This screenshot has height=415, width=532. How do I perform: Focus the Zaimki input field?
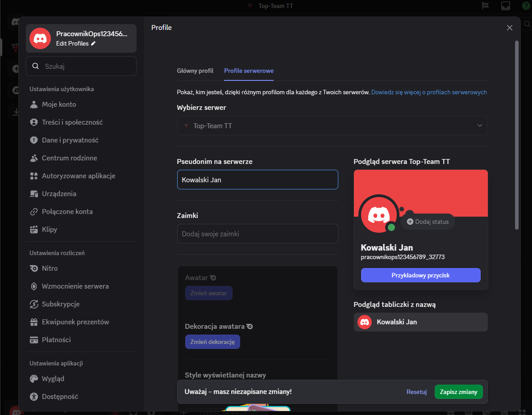click(258, 234)
